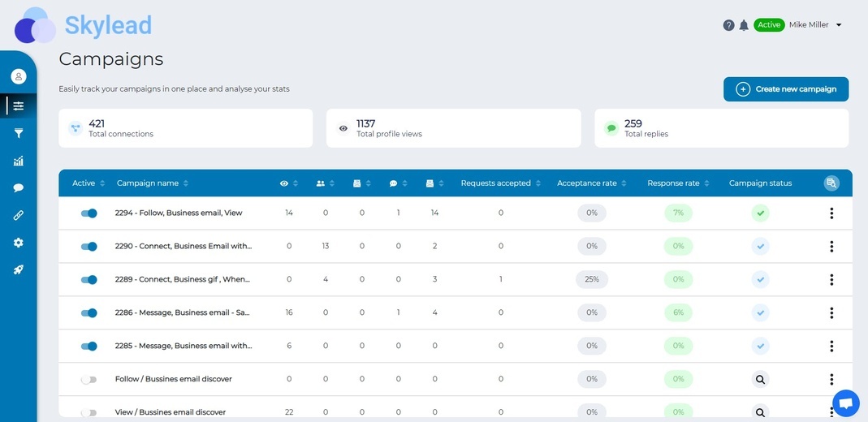Viewport: 868px width, 422px height.
Task: Open the 2290 - Connect, Business Email campaign
Action: pyautogui.click(x=184, y=246)
